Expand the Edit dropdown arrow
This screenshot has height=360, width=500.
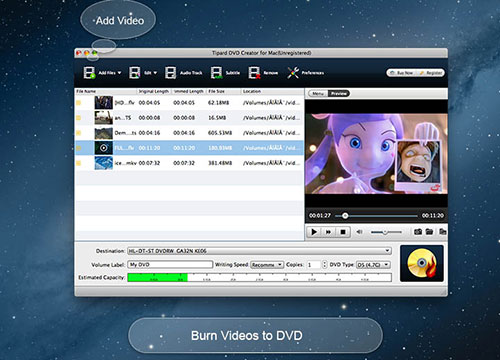pos(155,73)
